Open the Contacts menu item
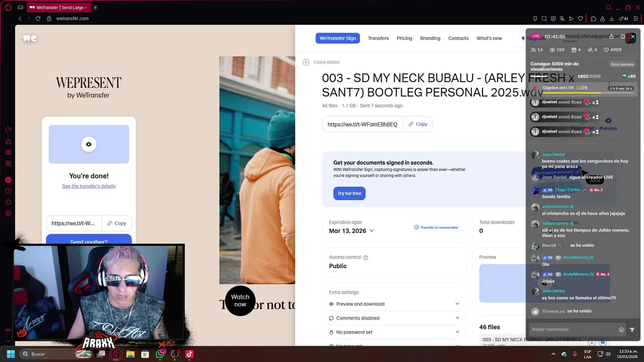 point(458,38)
